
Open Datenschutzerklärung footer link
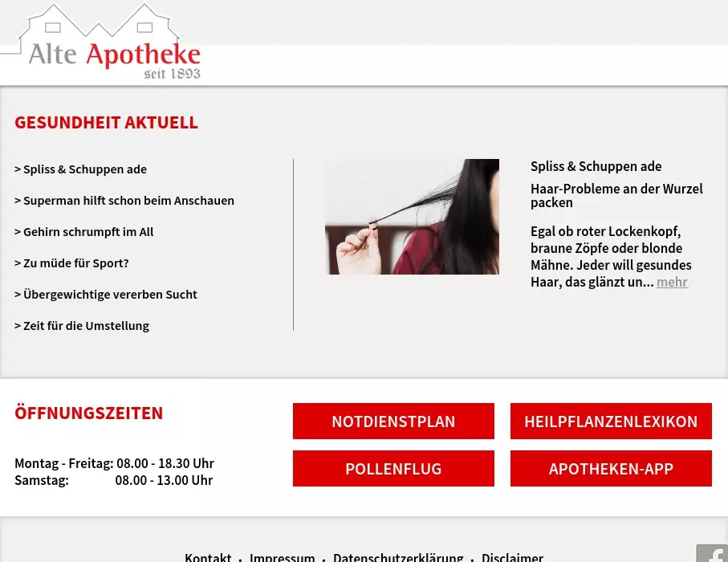coord(398,557)
